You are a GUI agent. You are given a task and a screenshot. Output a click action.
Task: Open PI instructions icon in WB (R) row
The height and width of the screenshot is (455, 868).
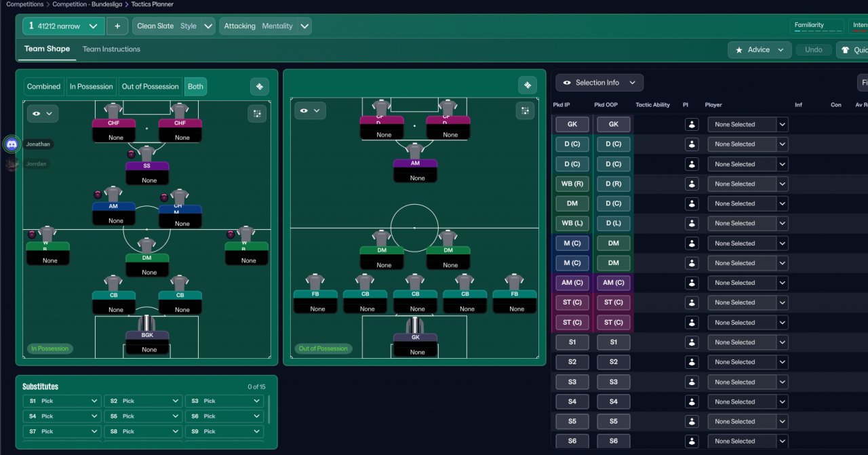[x=692, y=184]
